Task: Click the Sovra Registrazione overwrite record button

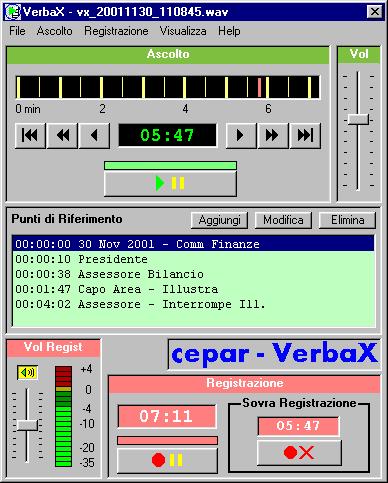Action: [x=299, y=453]
